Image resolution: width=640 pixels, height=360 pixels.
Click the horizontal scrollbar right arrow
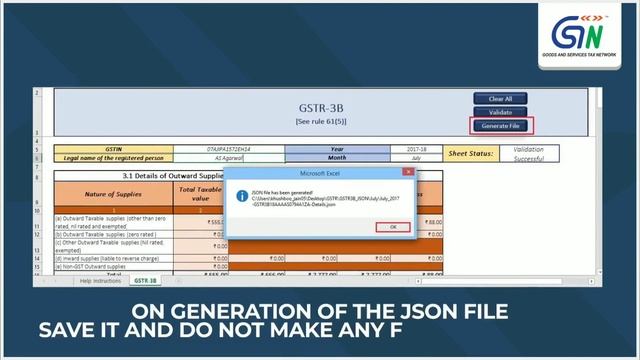pos(591,281)
